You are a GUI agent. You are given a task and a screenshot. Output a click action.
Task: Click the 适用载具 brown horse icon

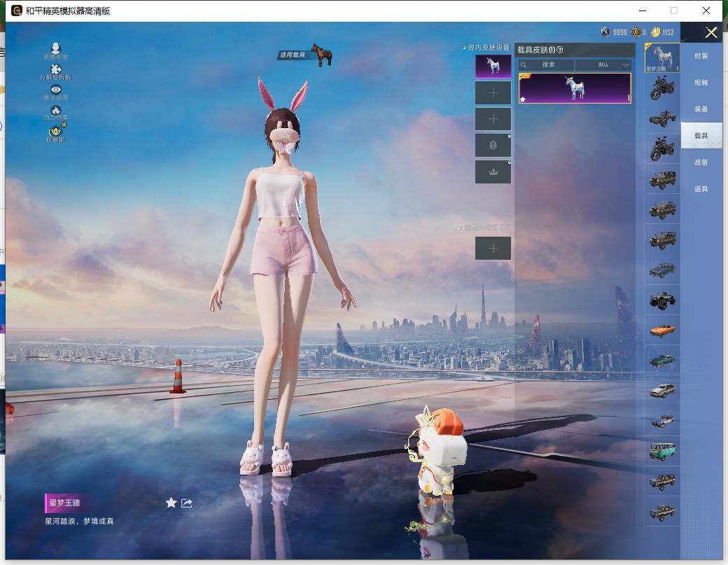coord(321,55)
